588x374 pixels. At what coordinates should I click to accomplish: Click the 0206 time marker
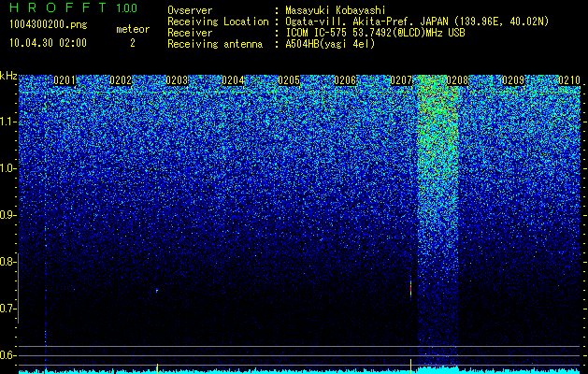tap(345, 80)
